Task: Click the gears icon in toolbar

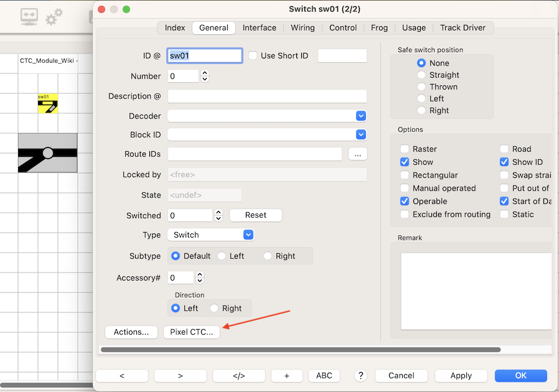Action: tap(54, 17)
